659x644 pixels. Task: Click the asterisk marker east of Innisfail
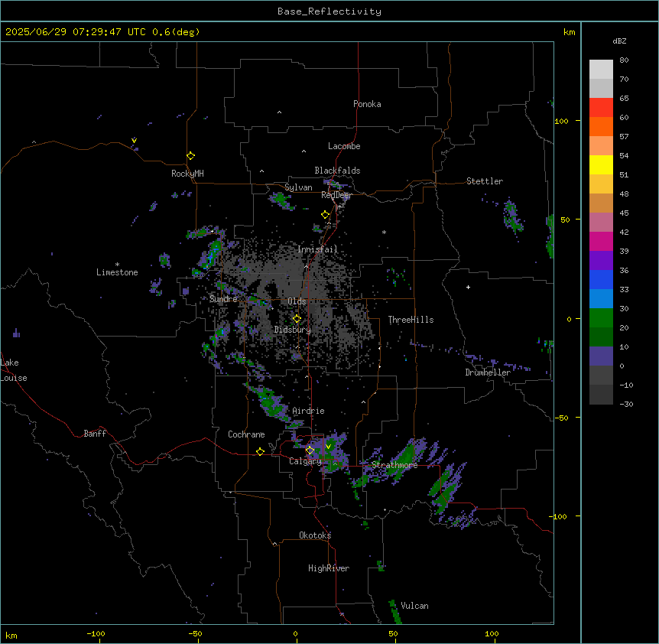tap(384, 232)
